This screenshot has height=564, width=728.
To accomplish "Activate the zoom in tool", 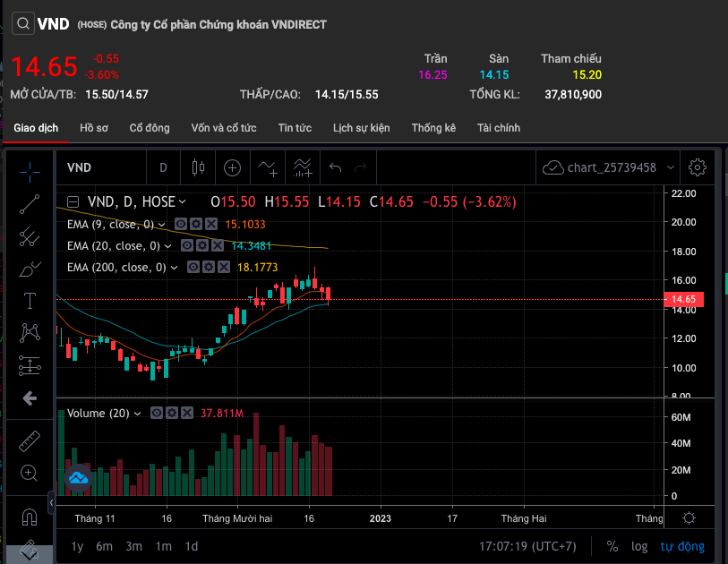I will 29,473.
